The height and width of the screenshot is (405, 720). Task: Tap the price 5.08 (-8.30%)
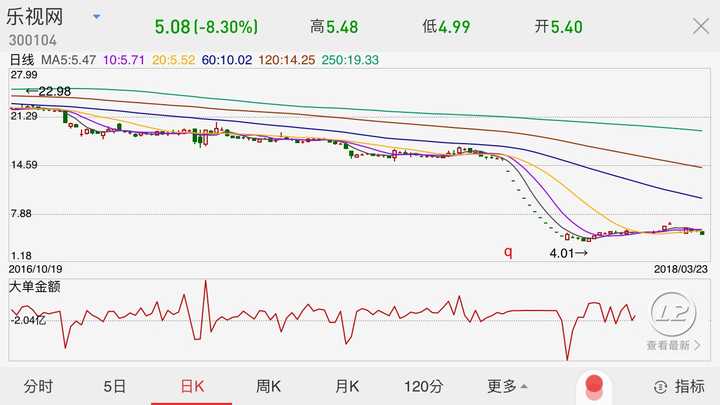click(206, 27)
